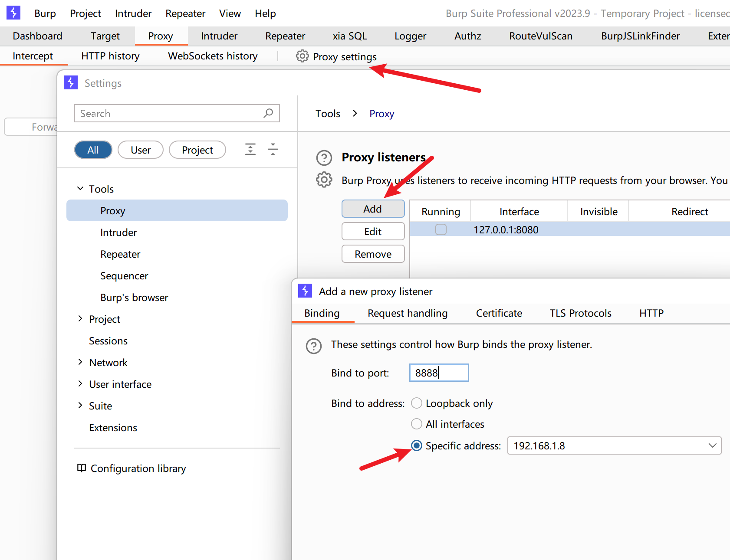The height and width of the screenshot is (560, 730).
Task: Select Loopback only radio button
Action: pos(417,403)
